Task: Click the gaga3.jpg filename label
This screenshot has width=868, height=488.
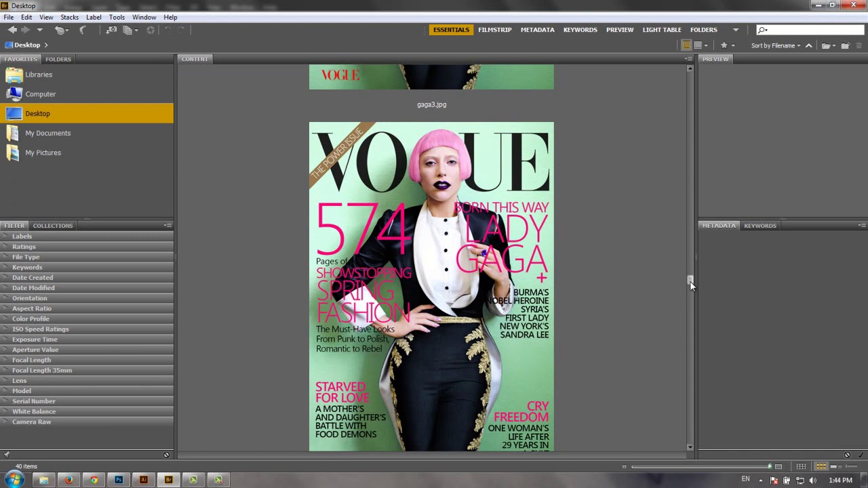Action: tap(431, 104)
